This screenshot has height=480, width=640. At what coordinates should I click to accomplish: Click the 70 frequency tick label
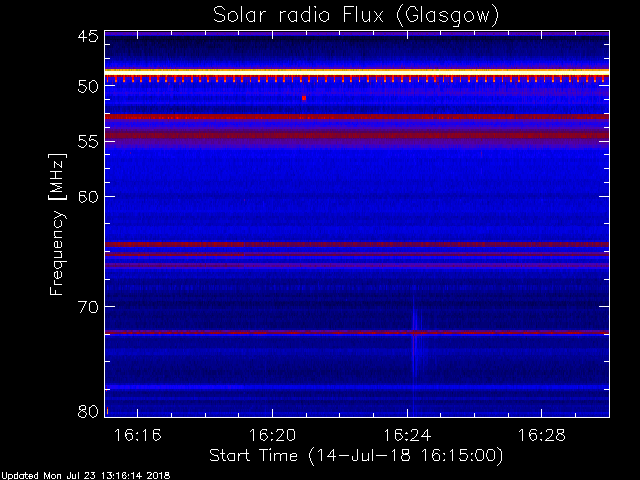tap(88, 307)
